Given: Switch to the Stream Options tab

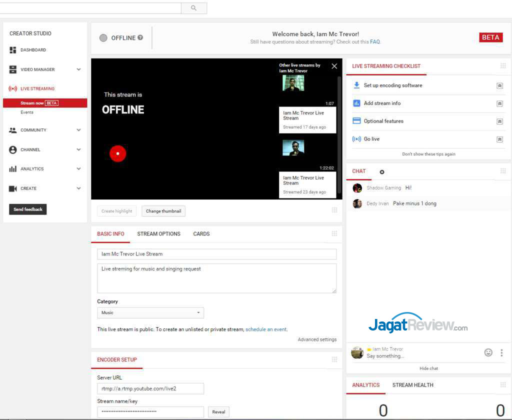Looking at the screenshot, I should click(x=158, y=234).
